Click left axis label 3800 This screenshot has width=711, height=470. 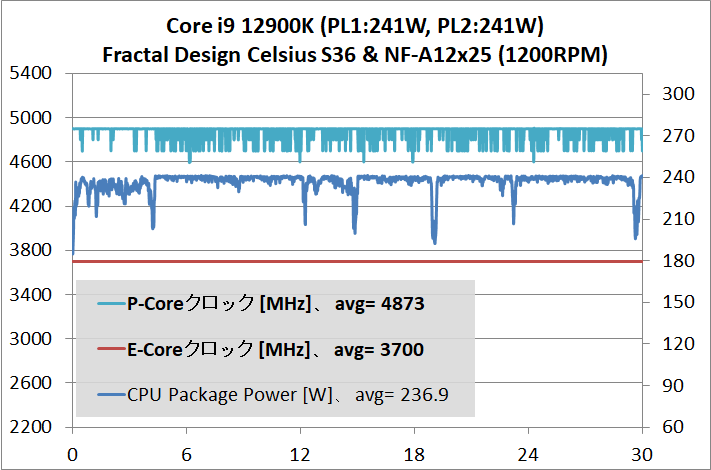pos(30,250)
